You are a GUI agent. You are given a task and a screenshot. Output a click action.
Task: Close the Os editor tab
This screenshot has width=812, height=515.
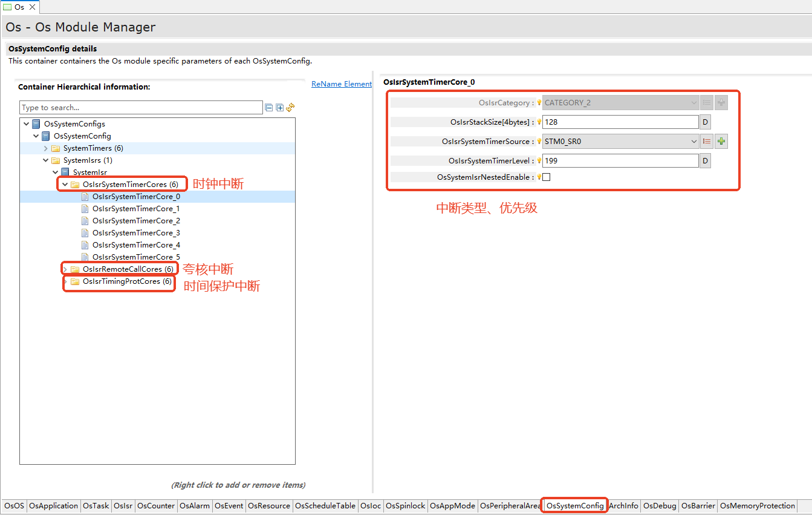click(x=33, y=7)
